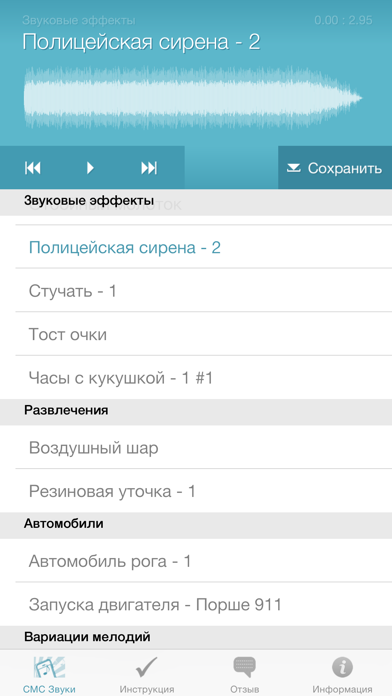The height and width of the screenshot is (696, 392).
Task: Skip to the previous sound
Action: coord(33,168)
